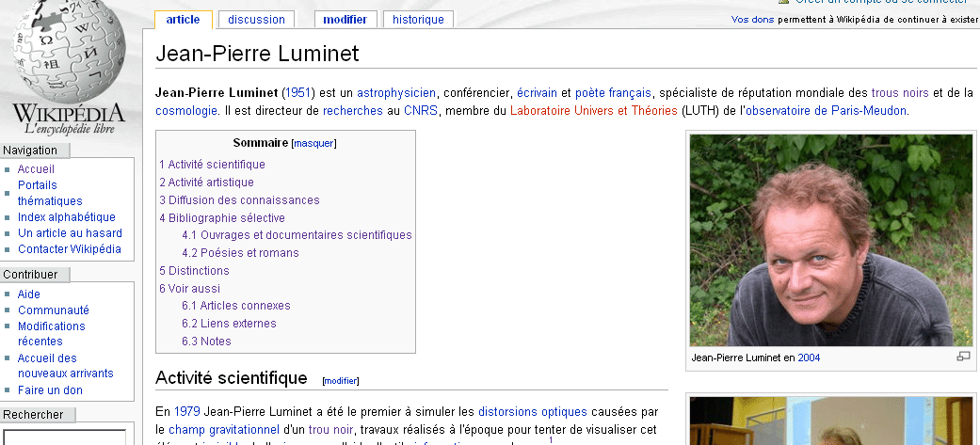Viewport: 980px width, 445px height.
Task: Click the Rechercher search input field
Action: [65, 437]
